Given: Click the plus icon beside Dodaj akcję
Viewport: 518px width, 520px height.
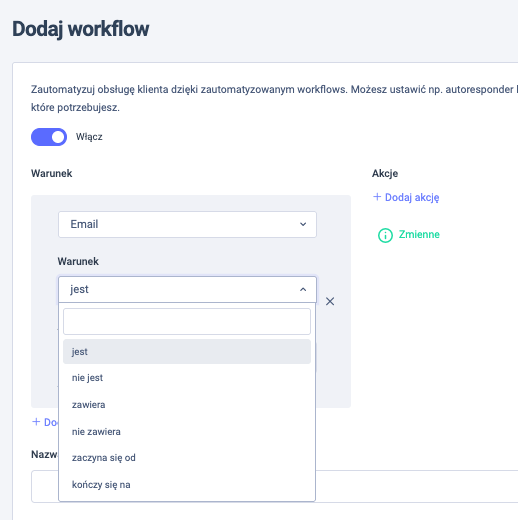Looking at the screenshot, I should (x=377, y=197).
